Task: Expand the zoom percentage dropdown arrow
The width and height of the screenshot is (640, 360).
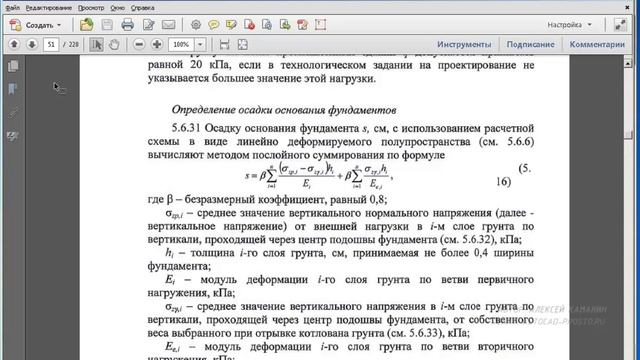Action: tap(200, 44)
